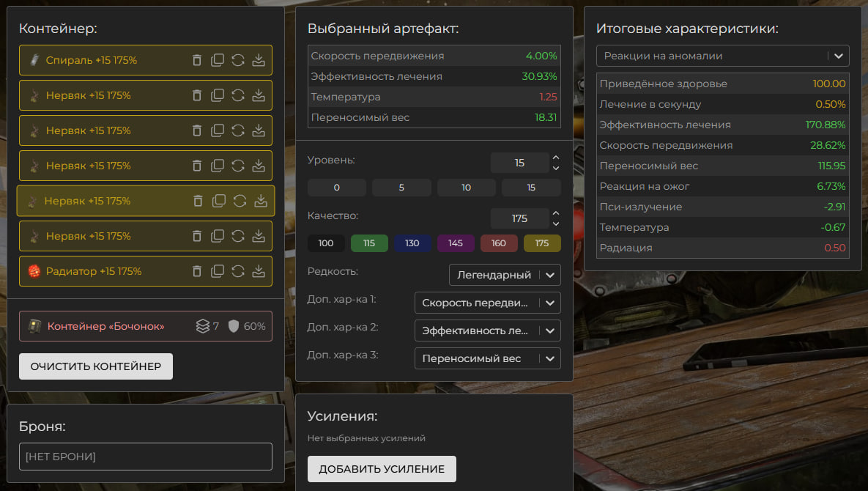
Task: Click the Скорость передвижения 4.00% stat row
Action: (434, 56)
